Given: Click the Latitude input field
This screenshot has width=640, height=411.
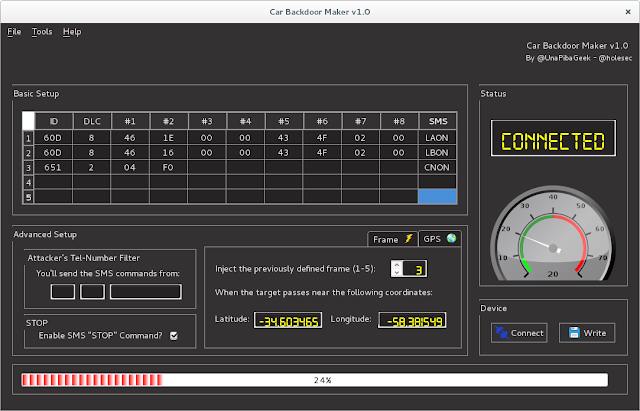Looking at the screenshot, I should (288, 320).
